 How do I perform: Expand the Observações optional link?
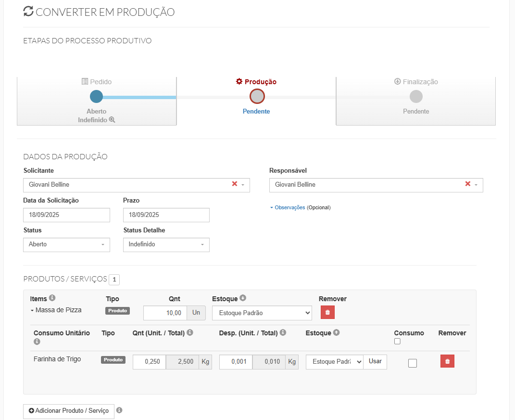click(289, 208)
